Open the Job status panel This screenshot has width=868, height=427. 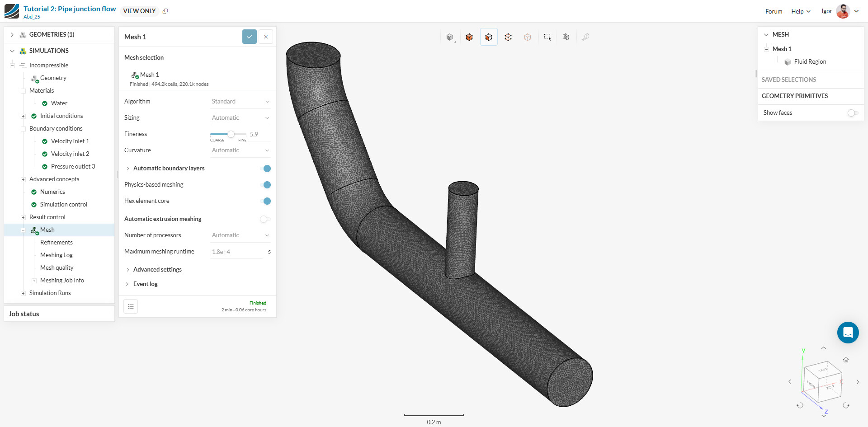[x=59, y=314]
